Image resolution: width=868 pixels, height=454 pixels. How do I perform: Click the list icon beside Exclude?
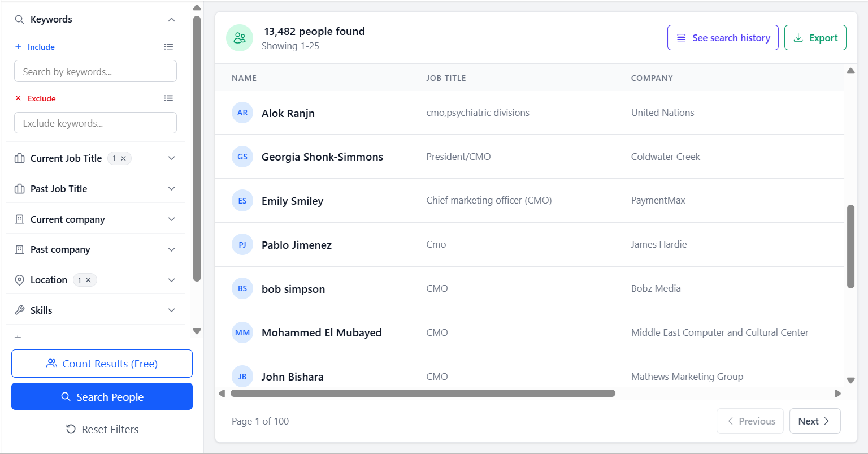168,98
